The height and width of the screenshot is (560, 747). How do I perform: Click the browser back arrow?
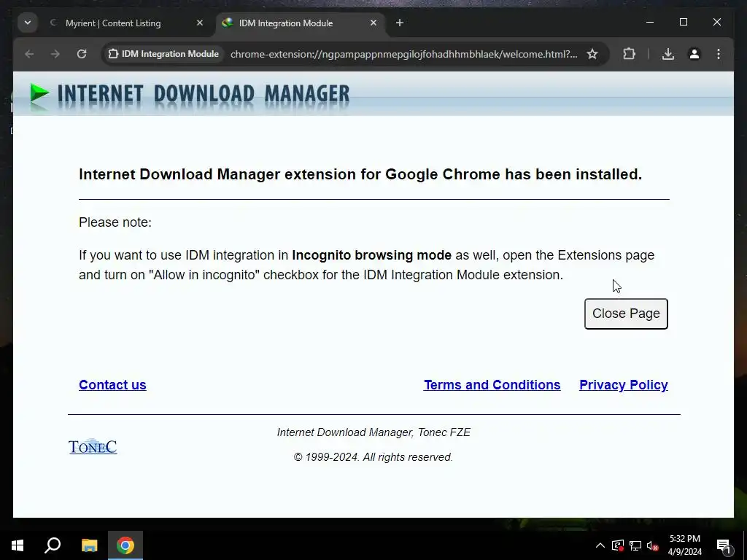(29, 54)
